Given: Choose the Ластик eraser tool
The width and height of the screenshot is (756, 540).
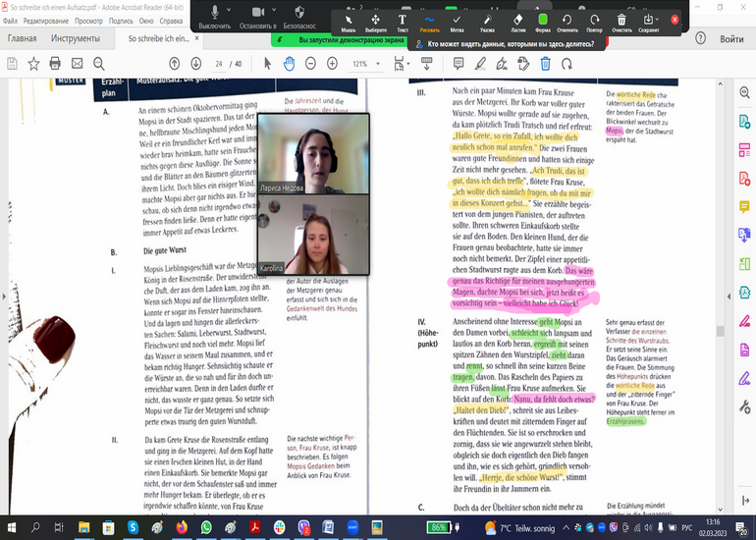Looking at the screenshot, I should (518, 20).
